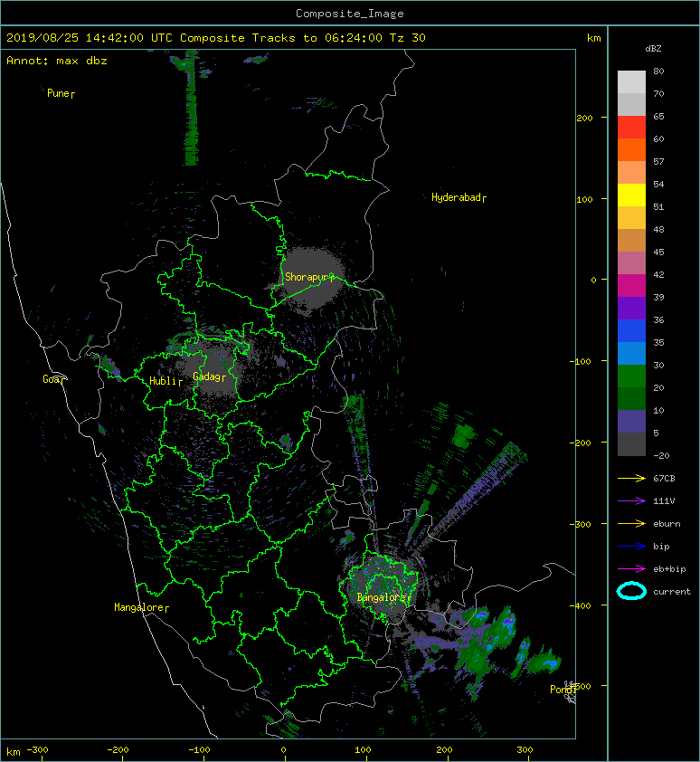Select the Hyderabad city label
This screenshot has height=762, width=700.
pyautogui.click(x=459, y=197)
